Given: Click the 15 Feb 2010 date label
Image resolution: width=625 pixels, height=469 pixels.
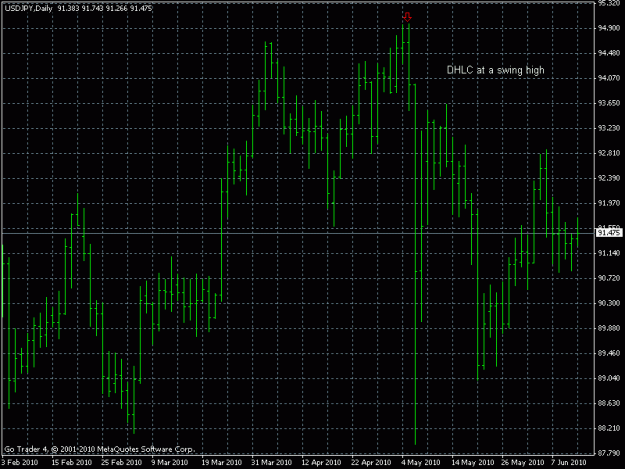Looking at the screenshot, I should tap(71, 462).
